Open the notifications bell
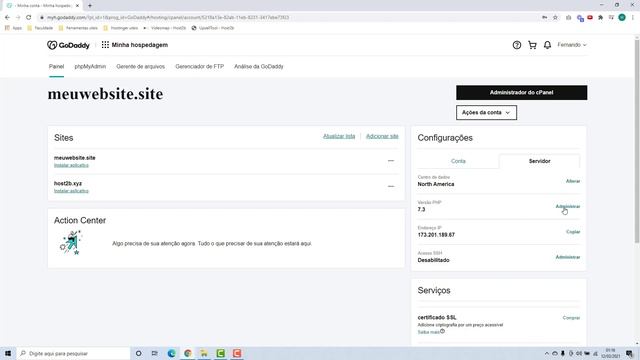 coord(547,45)
